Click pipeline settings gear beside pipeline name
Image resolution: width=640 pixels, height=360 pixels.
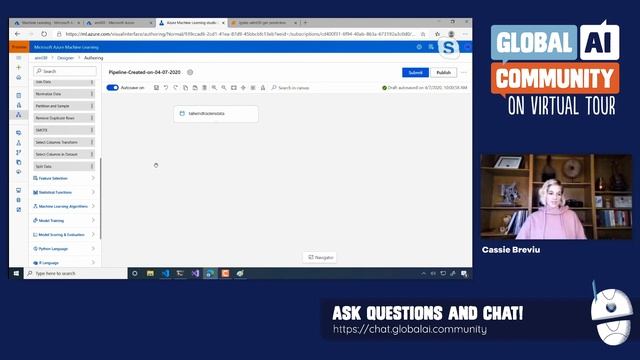point(190,72)
